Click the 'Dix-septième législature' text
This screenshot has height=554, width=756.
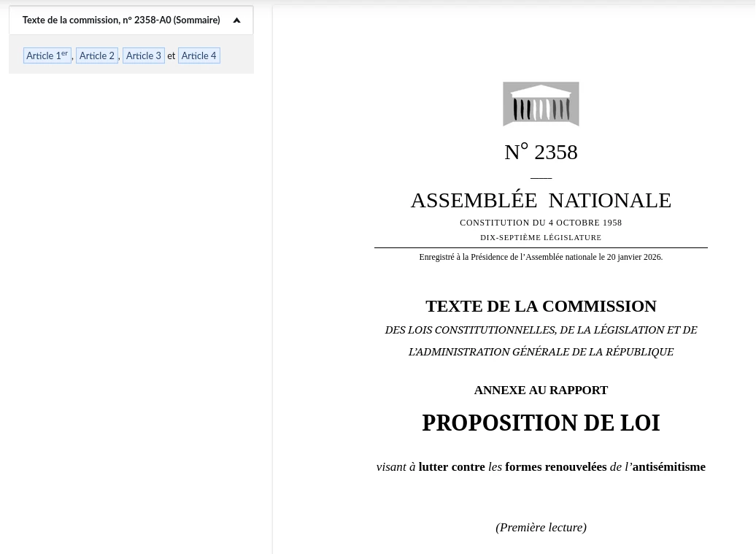(541, 238)
